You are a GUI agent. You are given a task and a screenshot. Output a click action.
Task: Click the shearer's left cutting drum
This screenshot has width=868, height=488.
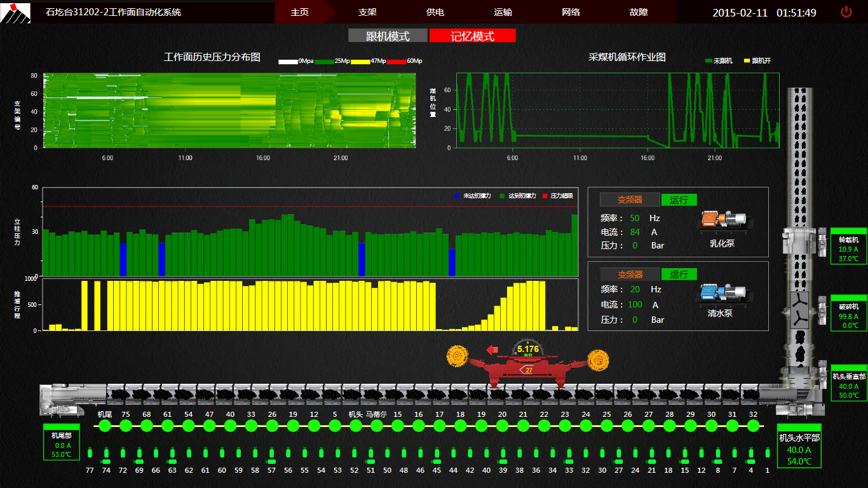(457, 356)
